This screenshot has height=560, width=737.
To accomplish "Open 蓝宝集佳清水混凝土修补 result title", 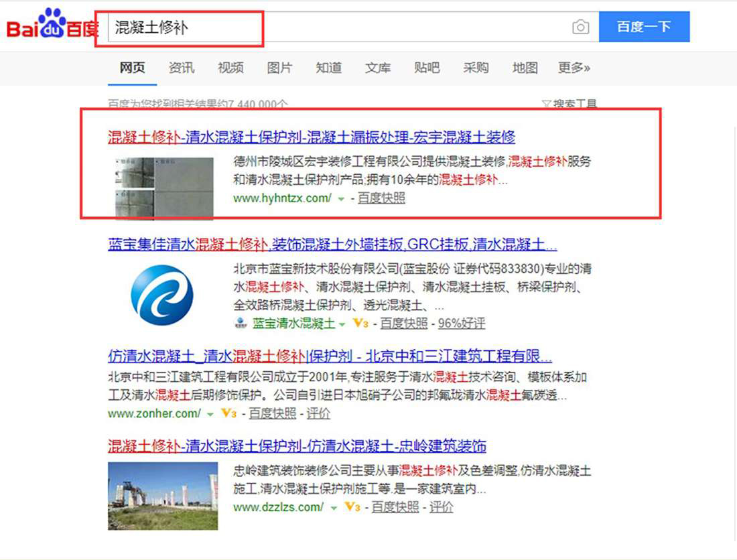I will tap(332, 244).
